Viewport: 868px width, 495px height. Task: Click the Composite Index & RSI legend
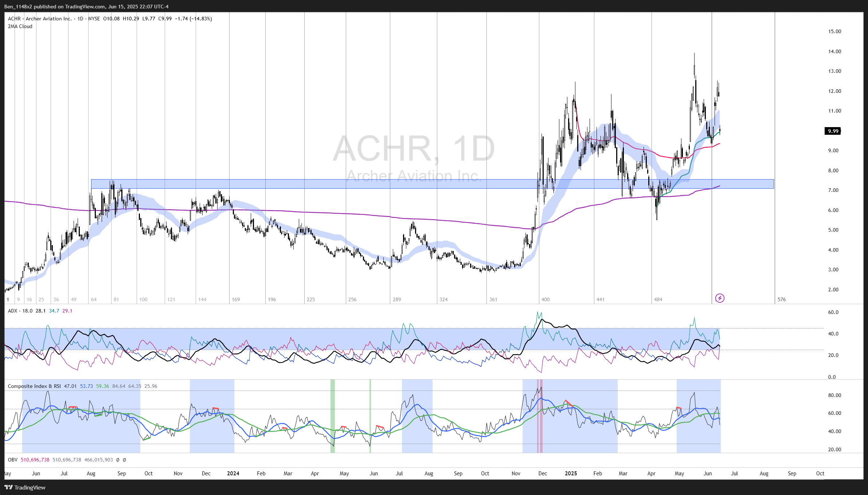click(x=34, y=386)
